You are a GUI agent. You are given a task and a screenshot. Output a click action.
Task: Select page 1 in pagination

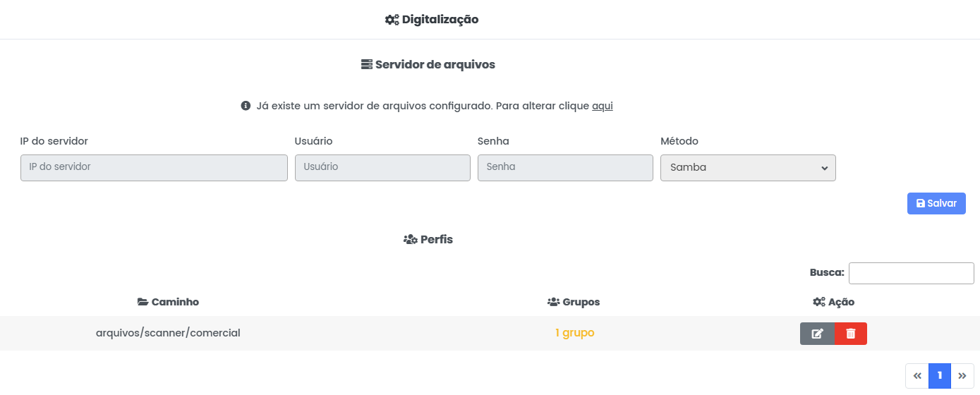click(940, 376)
